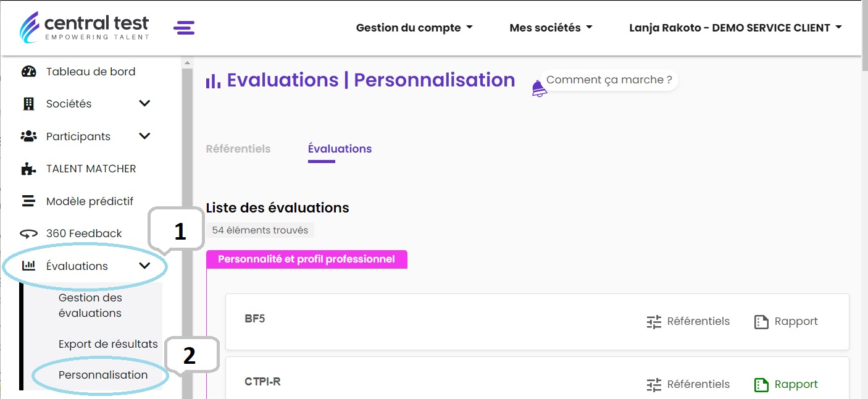Click the notification bell icon
Viewport: 868px width, 399px height.
click(539, 89)
